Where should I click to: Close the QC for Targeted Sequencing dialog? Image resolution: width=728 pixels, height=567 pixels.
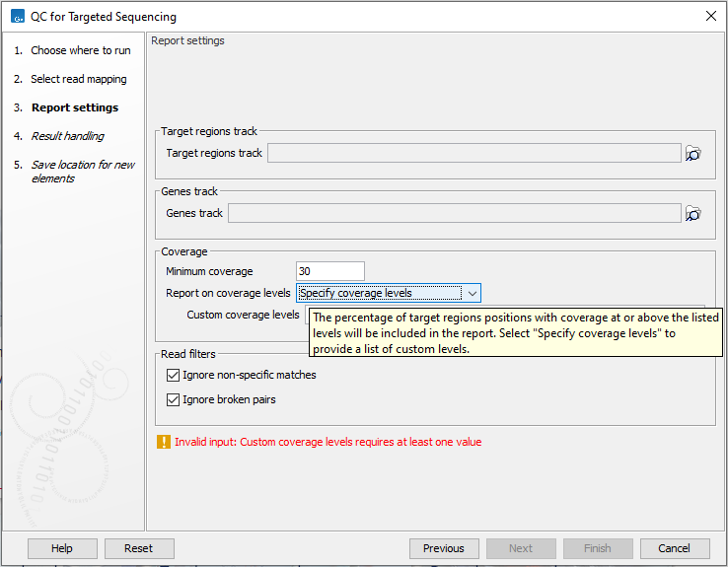coord(710,16)
